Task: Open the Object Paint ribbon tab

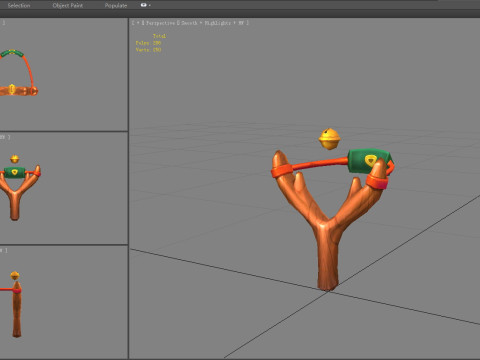Action: pyautogui.click(x=68, y=5)
